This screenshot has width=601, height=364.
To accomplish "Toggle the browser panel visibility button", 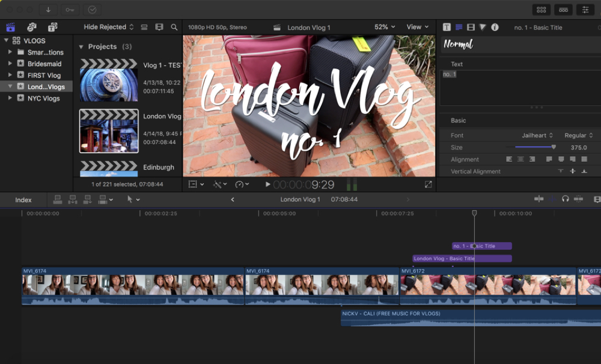I will tap(541, 10).
